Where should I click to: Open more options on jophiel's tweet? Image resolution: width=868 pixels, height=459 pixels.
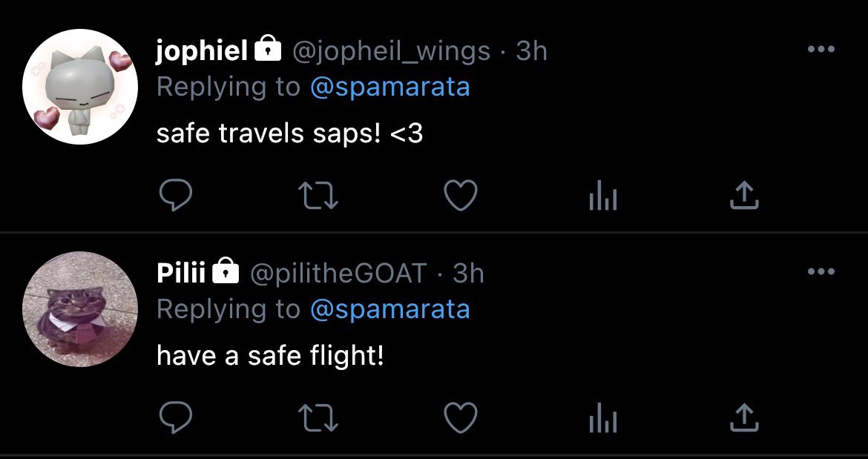click(x=821, y=49)
